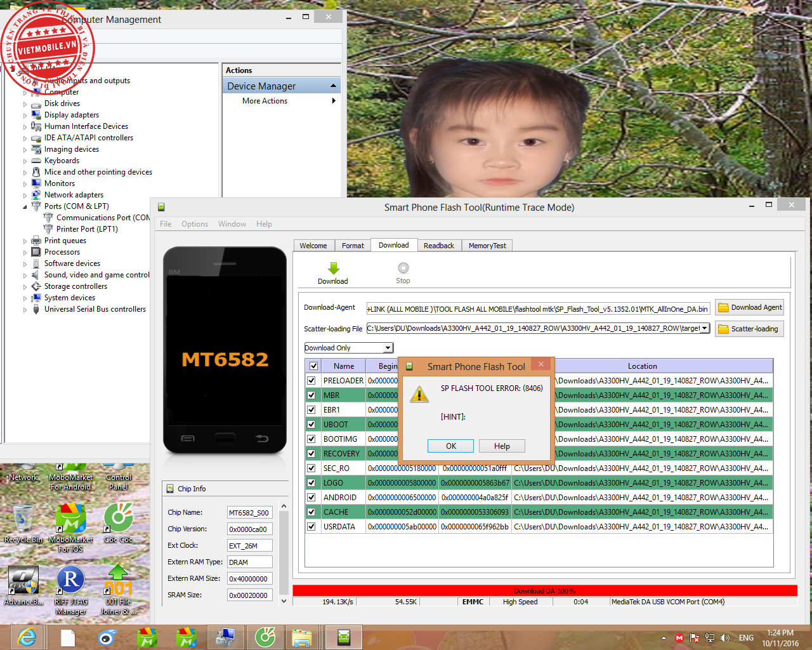Uncheck the UBOOT partition checkbox
Screen dimensions: 812x650
[x=311, y=425]
